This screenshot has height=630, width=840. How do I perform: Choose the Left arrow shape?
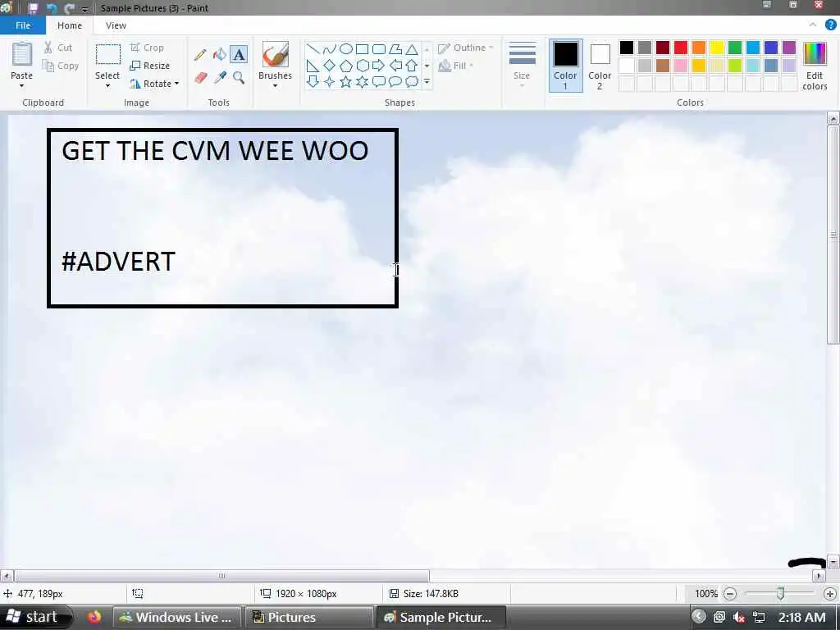[x=395, y=66]
